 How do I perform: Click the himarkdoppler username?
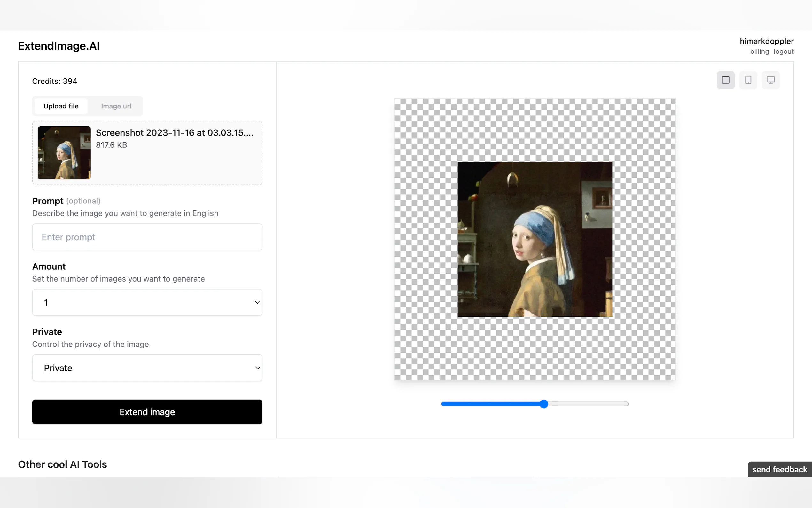[x=767, y=41]
